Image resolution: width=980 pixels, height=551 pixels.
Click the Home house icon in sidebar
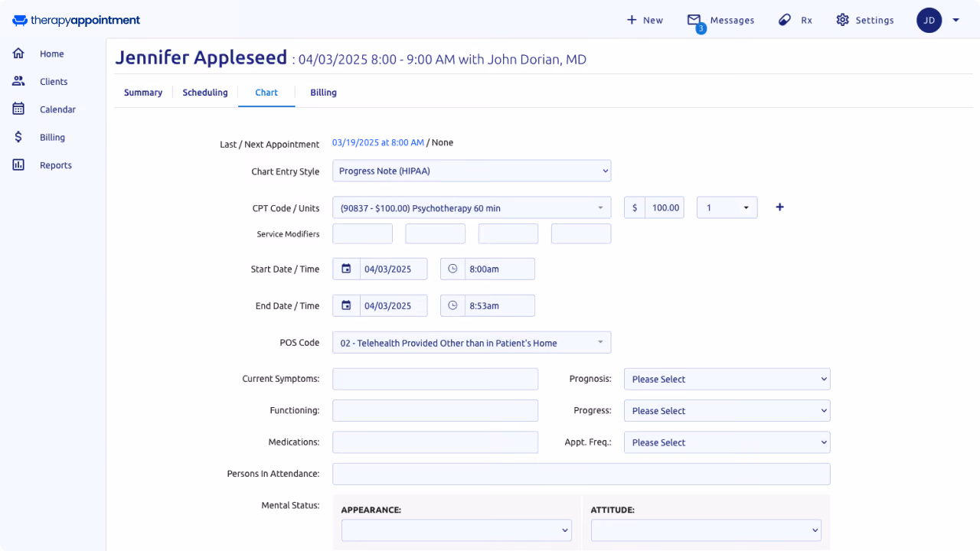pyautogui.click(x=18, y=54)
